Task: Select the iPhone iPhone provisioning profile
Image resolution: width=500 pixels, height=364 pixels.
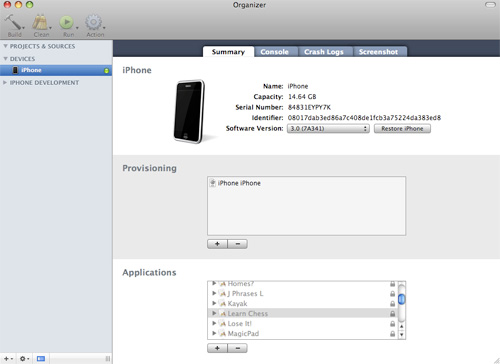Action: [x=239, y=183]
